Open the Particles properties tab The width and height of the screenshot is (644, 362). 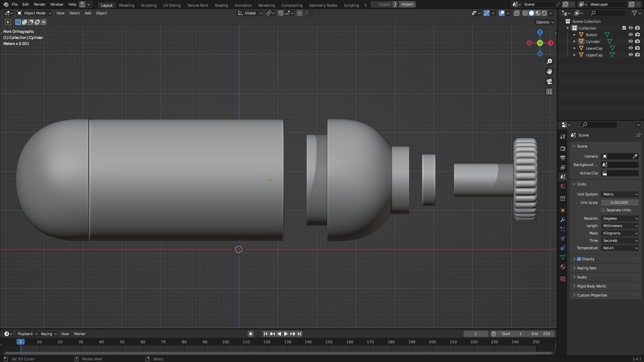click(x=563, y=229)
